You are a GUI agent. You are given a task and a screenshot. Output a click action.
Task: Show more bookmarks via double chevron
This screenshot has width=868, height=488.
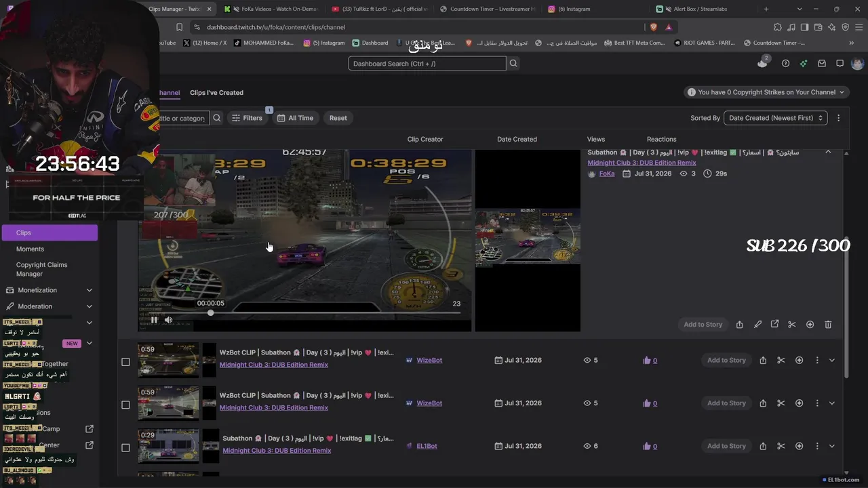[852, 43]
